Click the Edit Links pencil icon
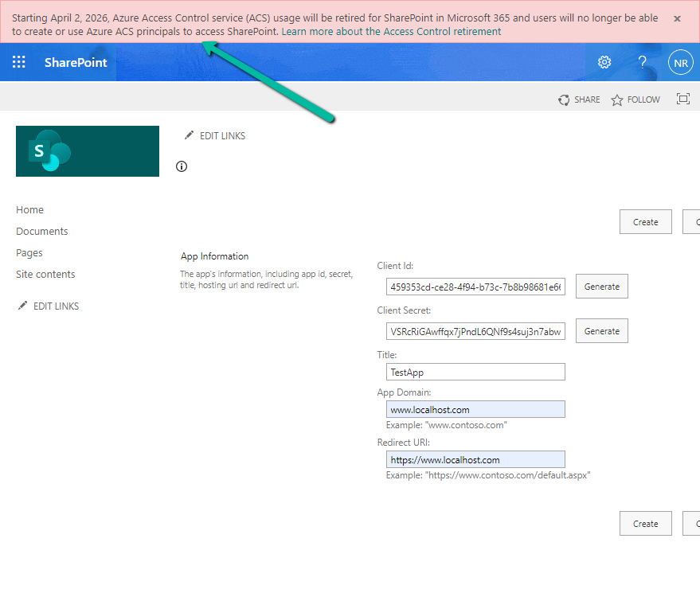 point(190,135)
